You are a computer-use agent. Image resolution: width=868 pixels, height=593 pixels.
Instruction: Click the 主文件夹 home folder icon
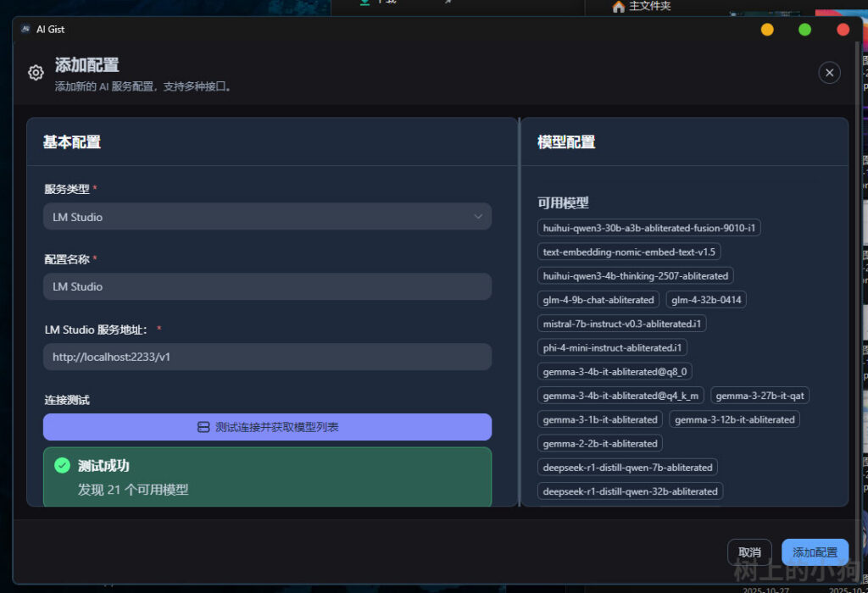pos(619,7)
